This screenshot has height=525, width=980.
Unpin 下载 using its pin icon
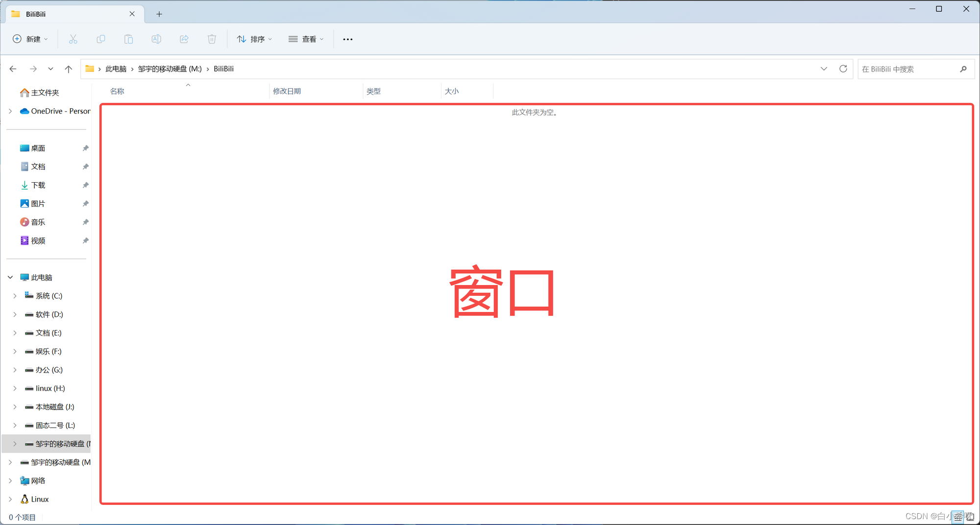86,185
